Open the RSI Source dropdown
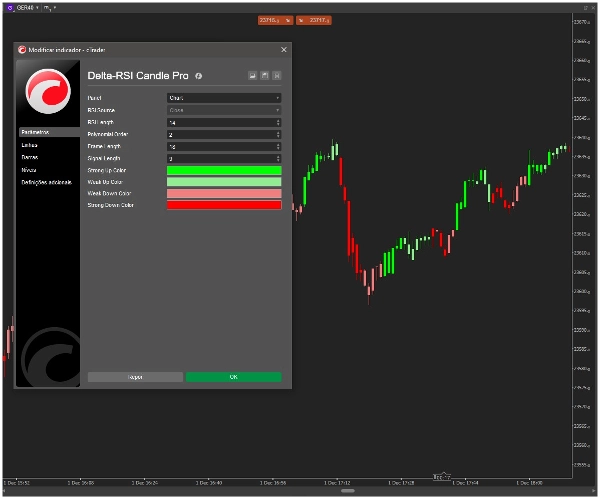The image size is (600, 499). pyautogui.click(x=224, y=110)
